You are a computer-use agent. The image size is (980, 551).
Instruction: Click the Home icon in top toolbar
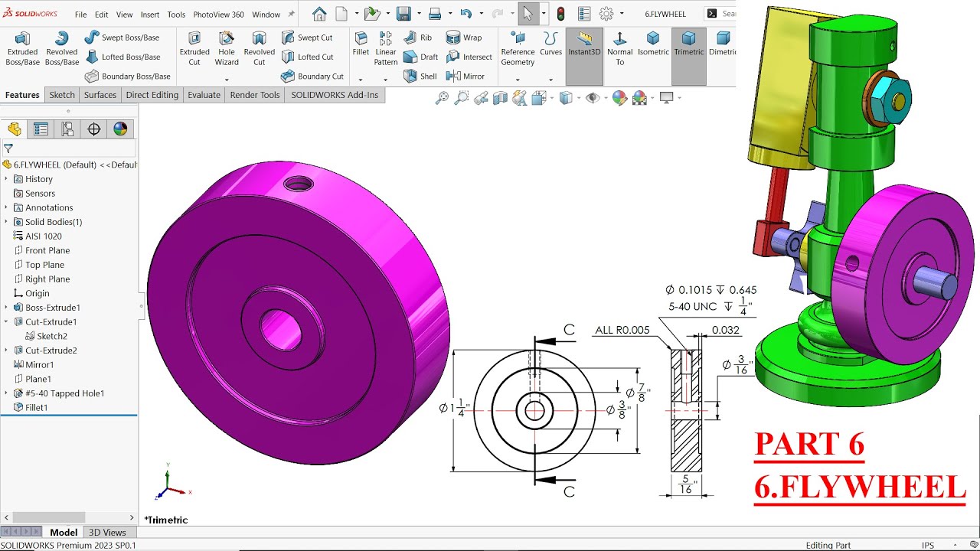coord(319,14)
